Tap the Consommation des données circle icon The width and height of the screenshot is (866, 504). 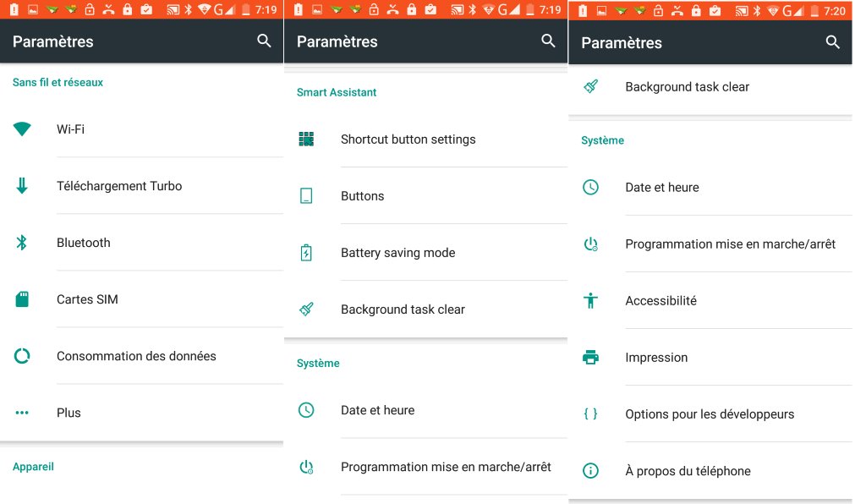click(22, 356)
